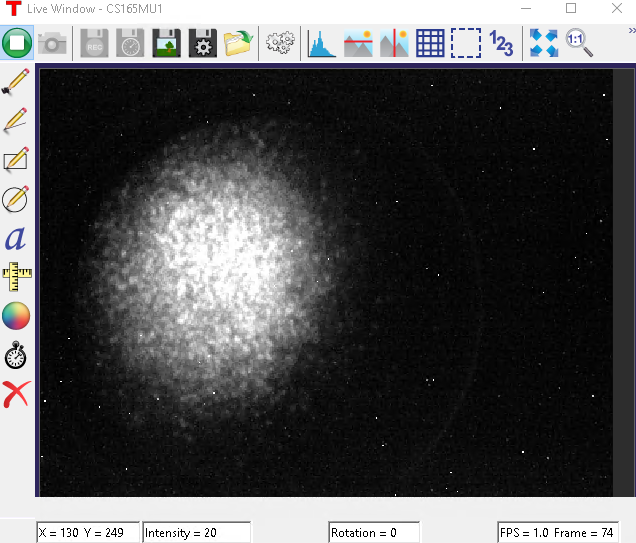This screenshot has height=543, width=636.
Task: Open the color wheel picker
Action: coord(16,316)
